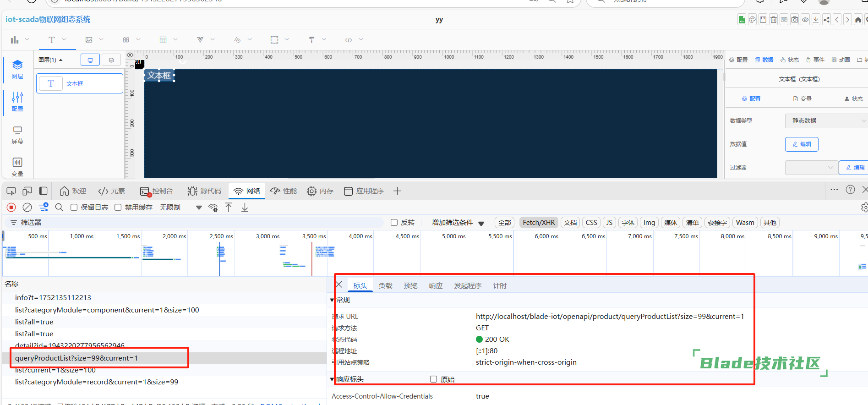Select the Fetch/XHR filter button

[x=538, y=223]
